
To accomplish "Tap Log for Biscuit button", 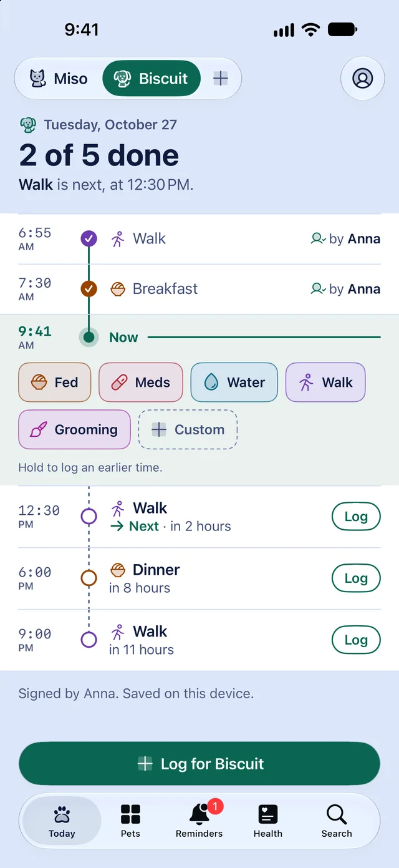I will click(x=199, y=763).
